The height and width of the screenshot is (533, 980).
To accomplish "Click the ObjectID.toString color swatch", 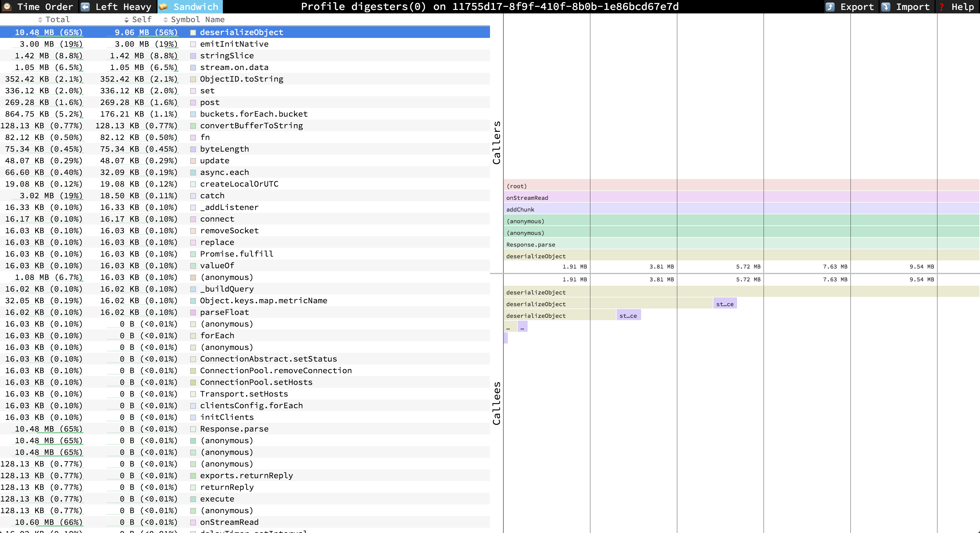I will [193, 79].
